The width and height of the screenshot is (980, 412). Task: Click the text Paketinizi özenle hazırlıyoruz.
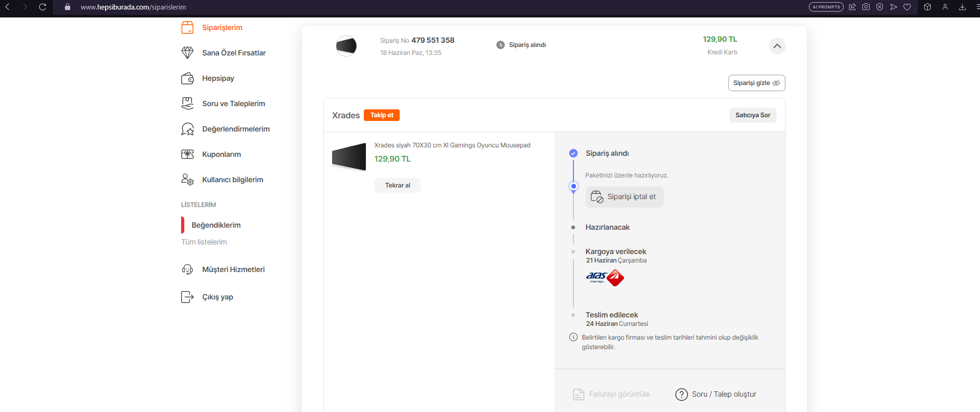coord(627,175)
